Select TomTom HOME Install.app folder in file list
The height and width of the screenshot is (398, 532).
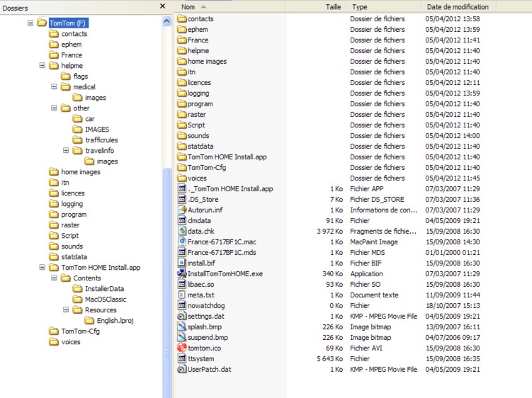click(227, 157)
